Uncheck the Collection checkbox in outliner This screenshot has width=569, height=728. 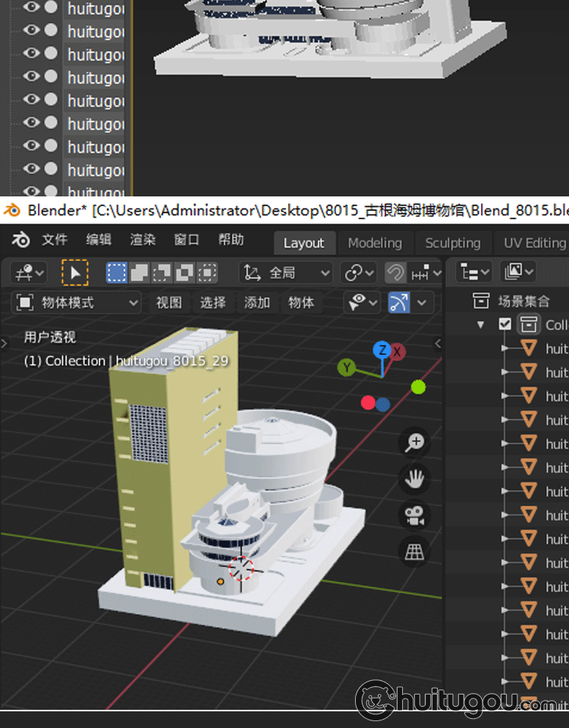coord(505,325)
